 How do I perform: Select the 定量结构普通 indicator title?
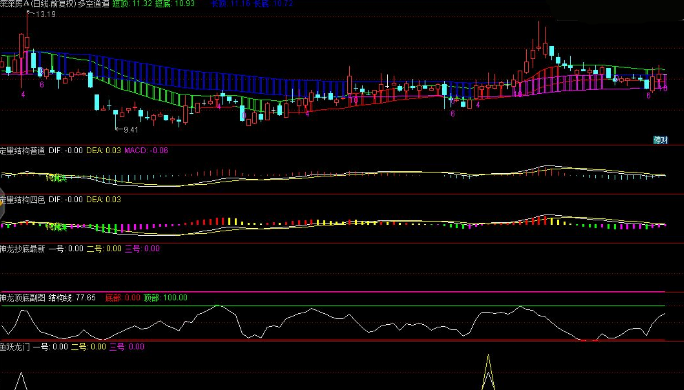(22, 151)
